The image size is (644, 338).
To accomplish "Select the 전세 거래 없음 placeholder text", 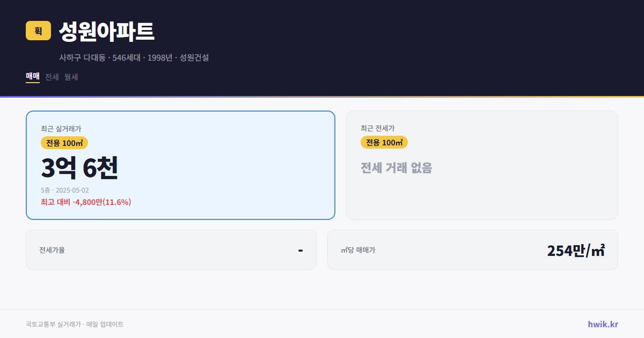I will point(397,169).
